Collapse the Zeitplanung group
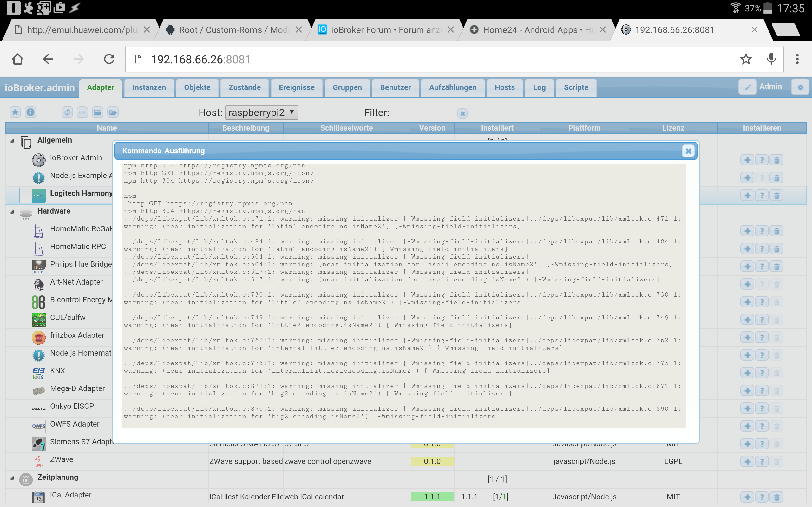 12,478
